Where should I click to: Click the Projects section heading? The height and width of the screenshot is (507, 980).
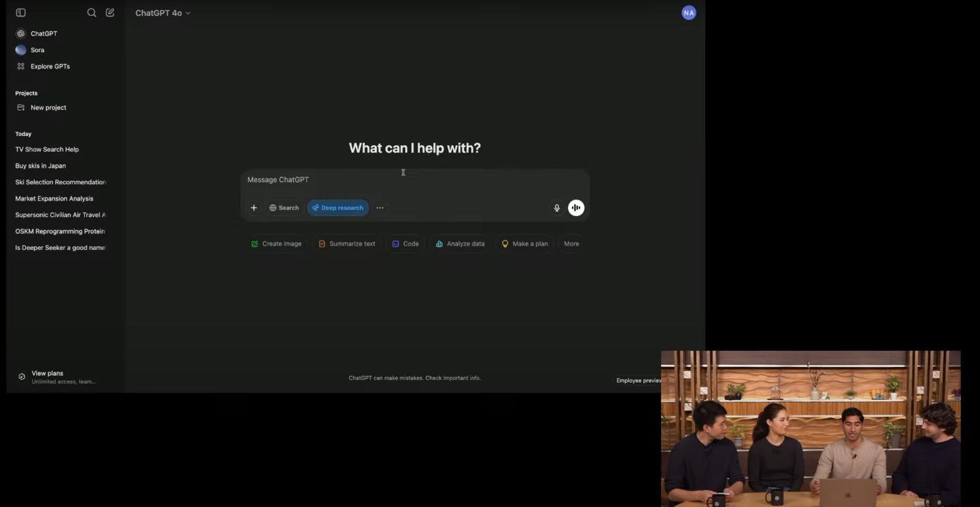pyautogui.click(x=26, y=94)
